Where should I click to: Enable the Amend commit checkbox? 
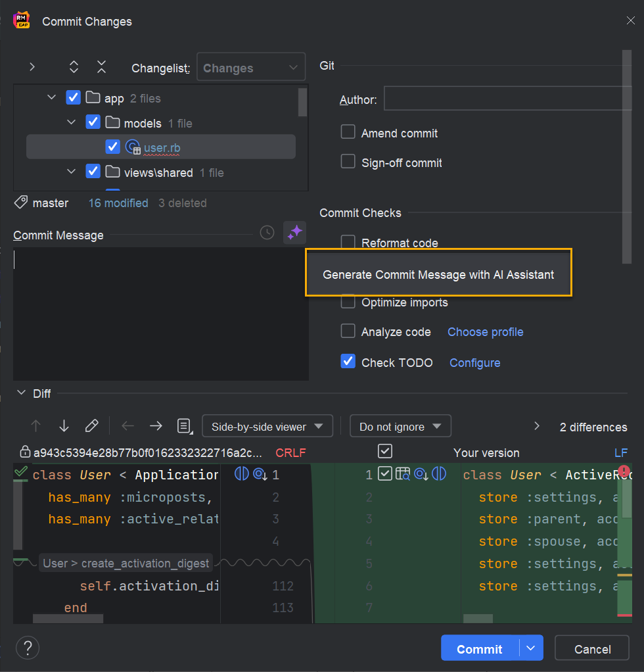pos(348,132)
